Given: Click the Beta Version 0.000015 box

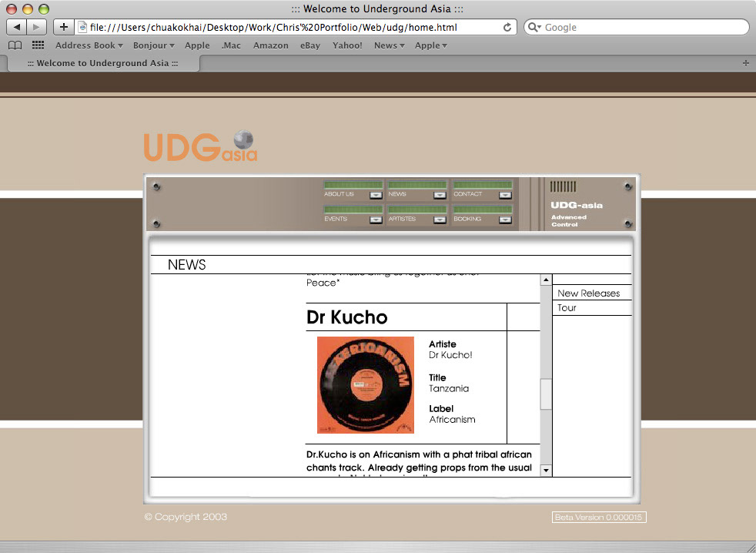Looking at the screenshot, I should click(x=599, y=517).
